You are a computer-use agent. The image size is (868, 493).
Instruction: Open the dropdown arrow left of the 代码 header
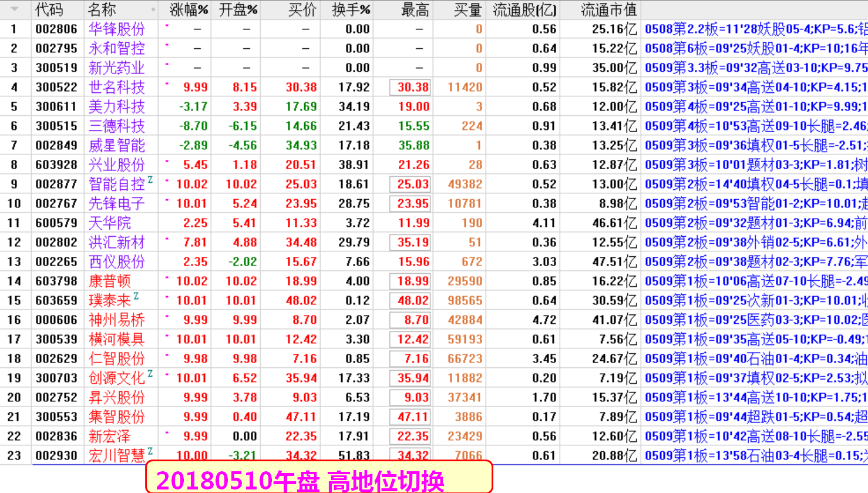14,9
